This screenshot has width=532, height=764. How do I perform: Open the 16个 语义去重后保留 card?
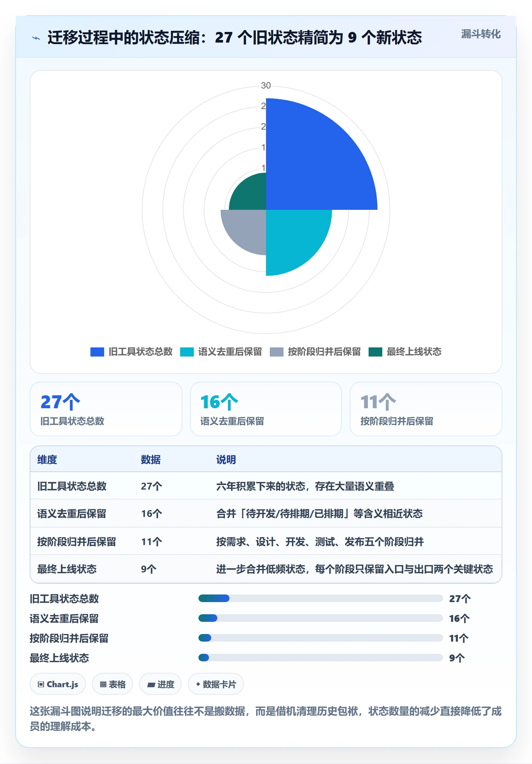click(x=266, y=409)
